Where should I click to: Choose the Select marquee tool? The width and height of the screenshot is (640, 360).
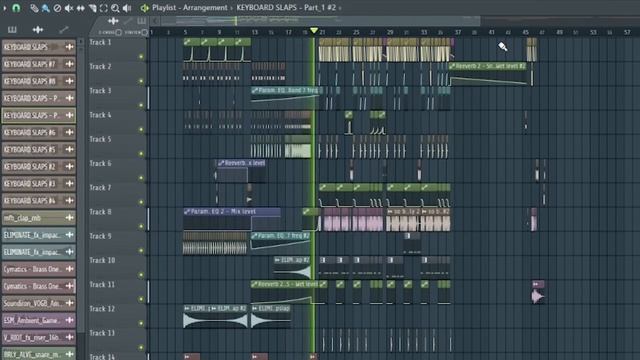[104, 8]
